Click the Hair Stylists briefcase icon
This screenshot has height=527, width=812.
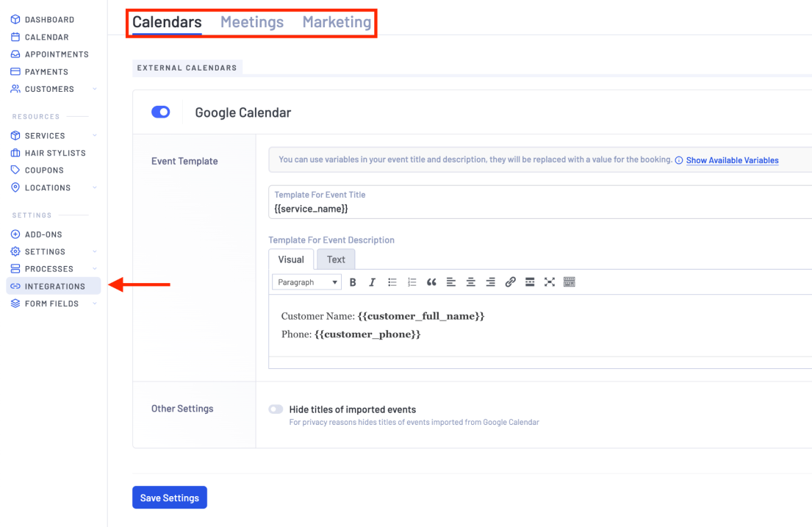click(15, 153)
